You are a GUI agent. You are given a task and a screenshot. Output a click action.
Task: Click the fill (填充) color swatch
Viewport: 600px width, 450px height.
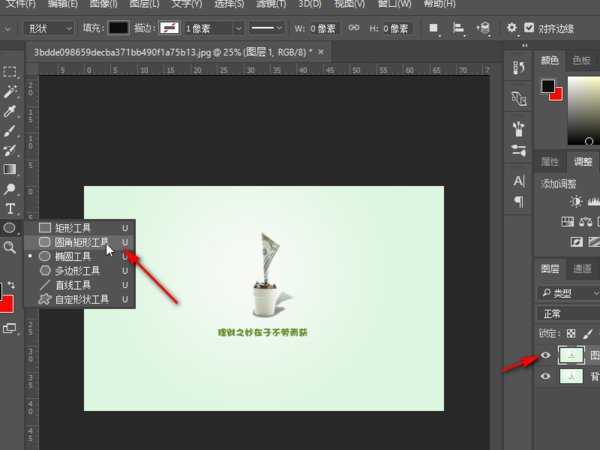pos(119,28)
